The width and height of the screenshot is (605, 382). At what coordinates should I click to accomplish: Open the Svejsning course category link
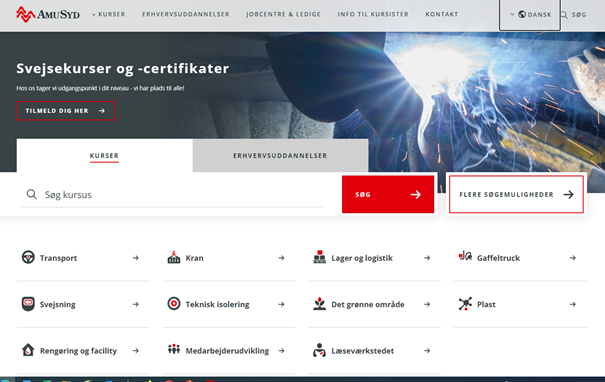coord(83,304)
